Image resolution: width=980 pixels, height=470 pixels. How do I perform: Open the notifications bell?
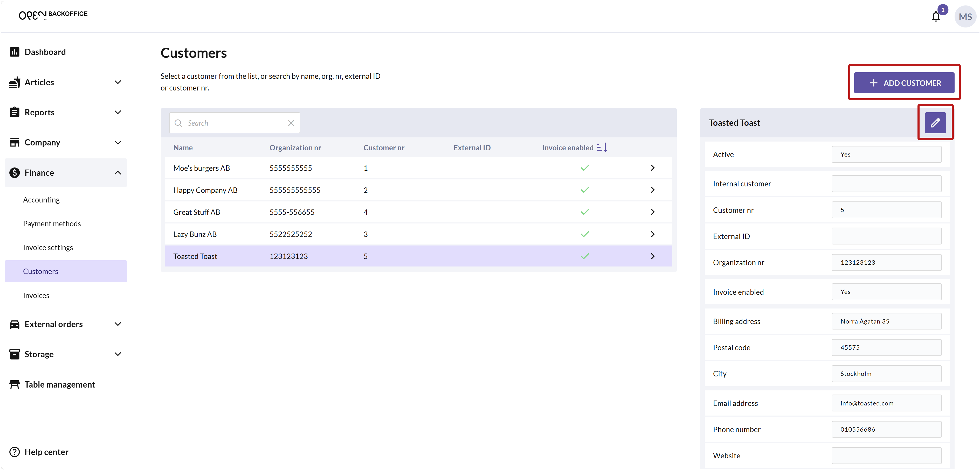[936, 16]
